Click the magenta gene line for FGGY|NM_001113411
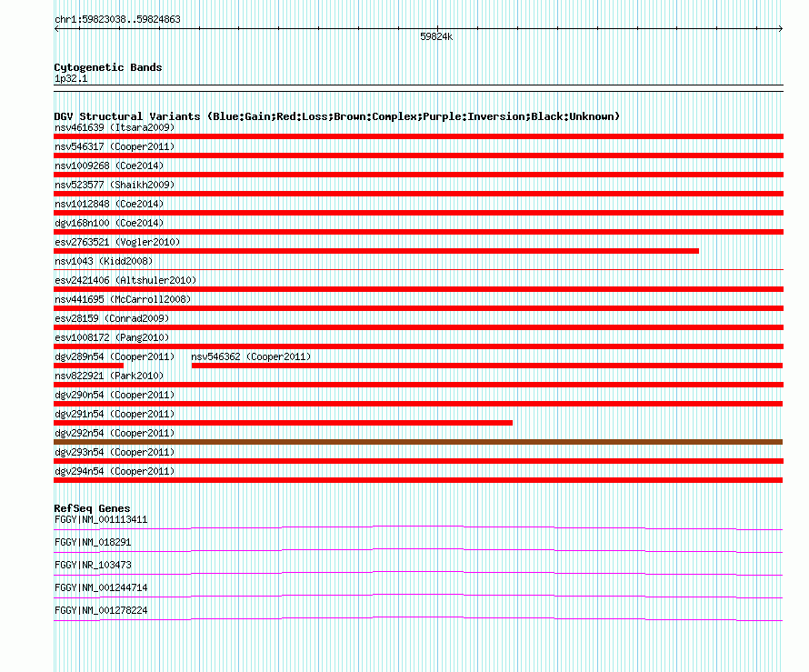The height and width of the screenshot is (672, 809). (418, 527)
